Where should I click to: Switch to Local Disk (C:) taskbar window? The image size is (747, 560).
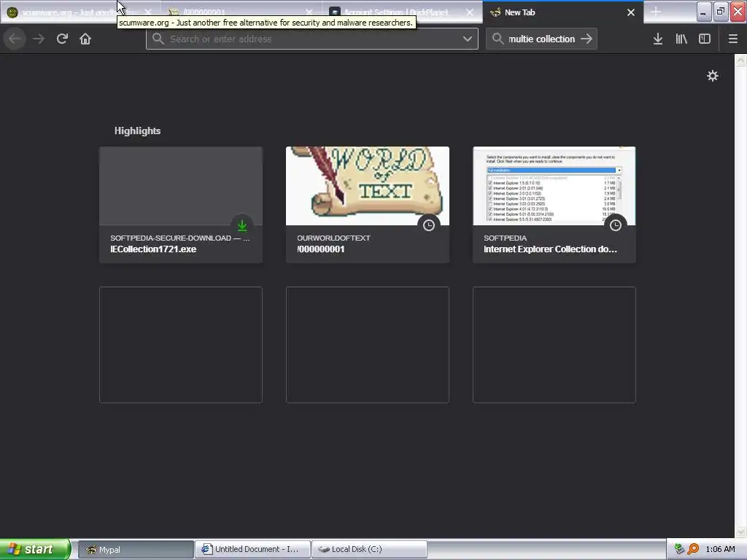(x=369, y=550)
